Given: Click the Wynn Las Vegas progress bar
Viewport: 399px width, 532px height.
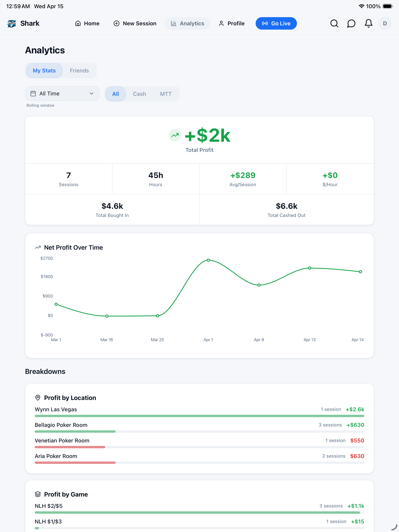Looking at the screenshot, I should pyautogui.click(x=199, y=416).
